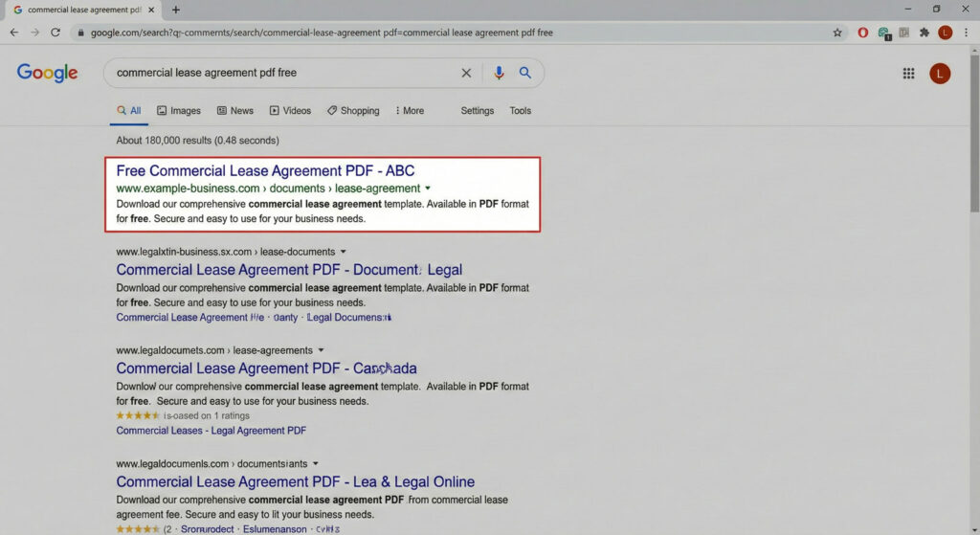Viewport: 980px width, 535px height.
Task: Open a new browser tab
Action: coord(175,10)
